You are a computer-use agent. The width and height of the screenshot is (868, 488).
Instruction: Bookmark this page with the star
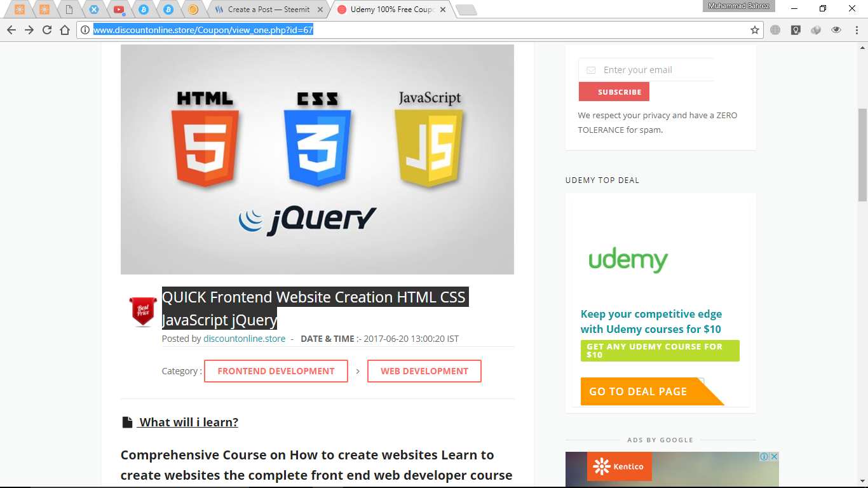click(x=755, y=30)
